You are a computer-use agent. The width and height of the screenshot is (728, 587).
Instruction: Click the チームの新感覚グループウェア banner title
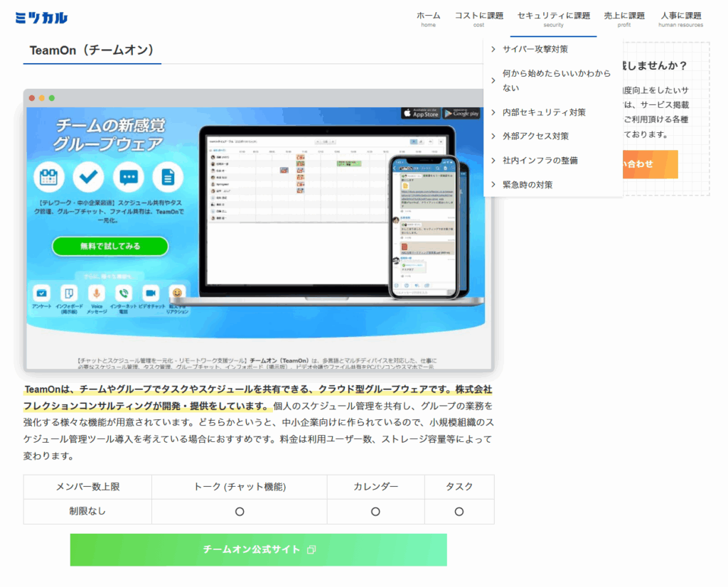(109, 134)
